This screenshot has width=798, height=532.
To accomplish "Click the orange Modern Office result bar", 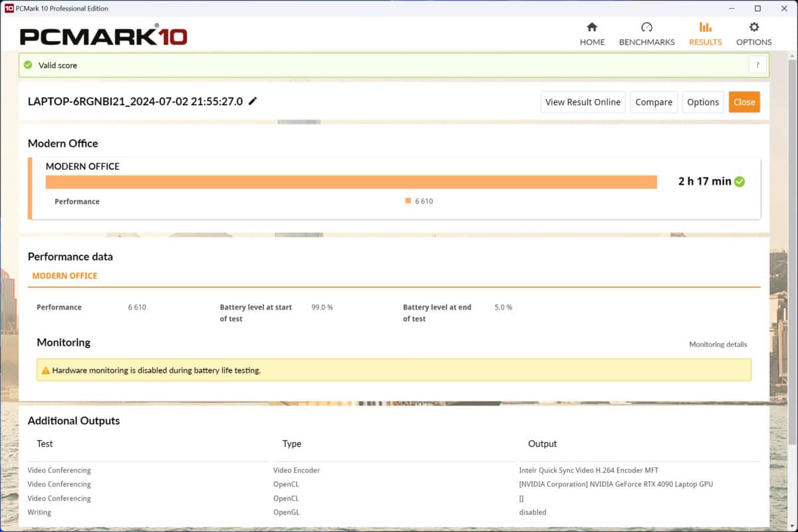I will [351, 182].
